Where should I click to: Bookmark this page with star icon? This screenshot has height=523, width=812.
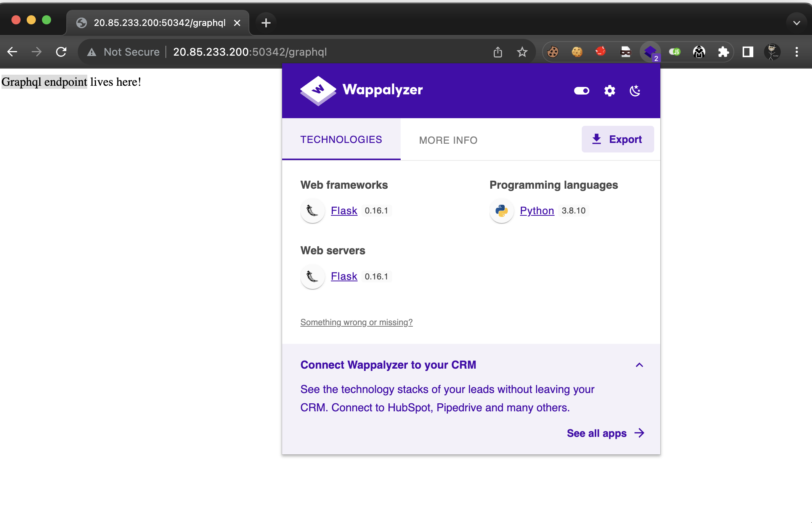[522, 52]
